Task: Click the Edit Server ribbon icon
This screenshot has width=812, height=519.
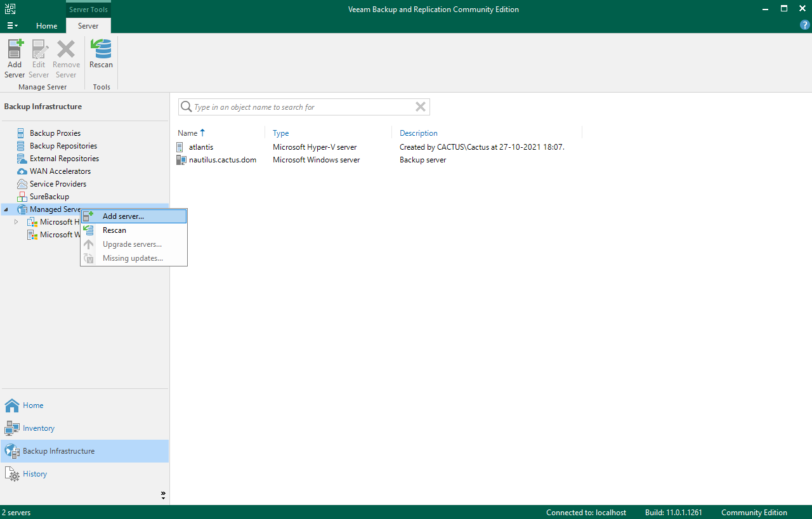Action: 38,57
